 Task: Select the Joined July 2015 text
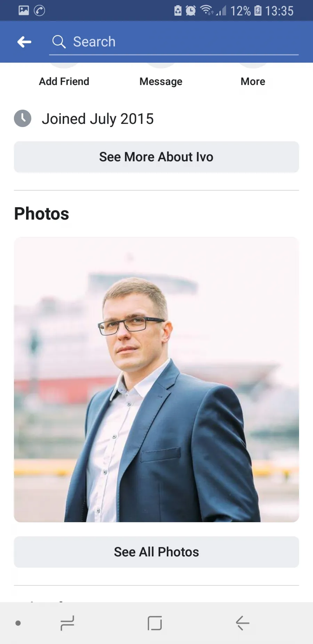click(98, 119)
